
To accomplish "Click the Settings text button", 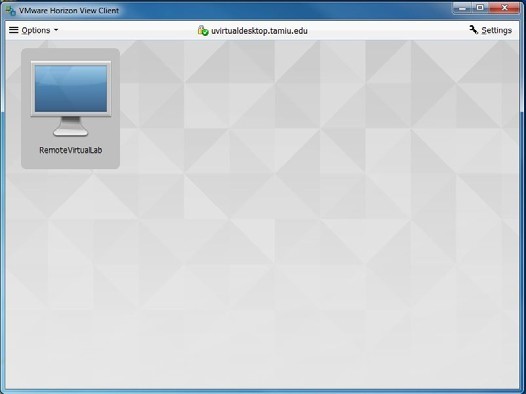I will pos(496,31).
